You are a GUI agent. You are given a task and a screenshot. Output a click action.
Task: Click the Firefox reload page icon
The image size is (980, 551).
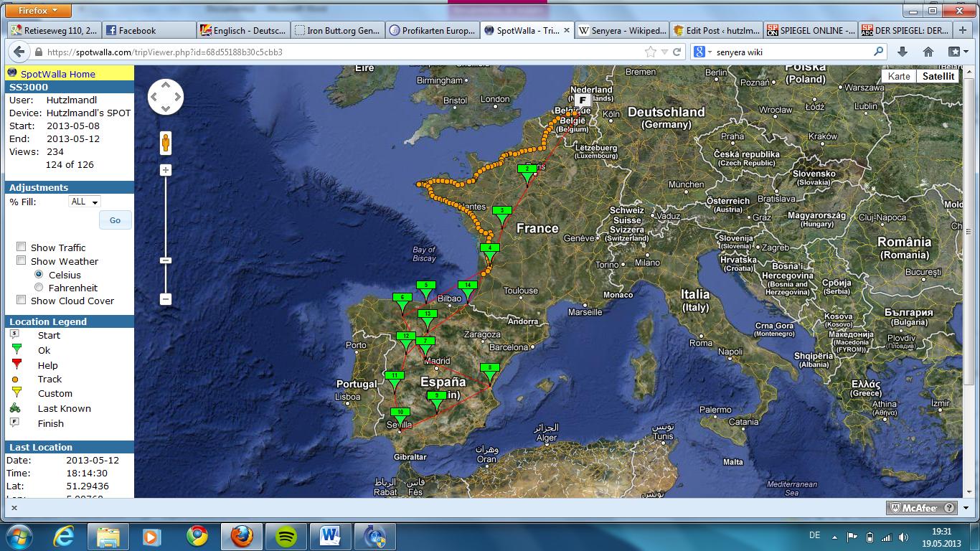click(x=677, y=52)
